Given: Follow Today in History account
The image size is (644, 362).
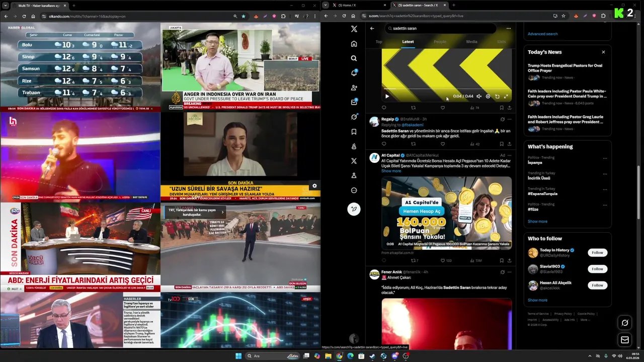Looking at the screenshot, I should [x=597, y=252].
